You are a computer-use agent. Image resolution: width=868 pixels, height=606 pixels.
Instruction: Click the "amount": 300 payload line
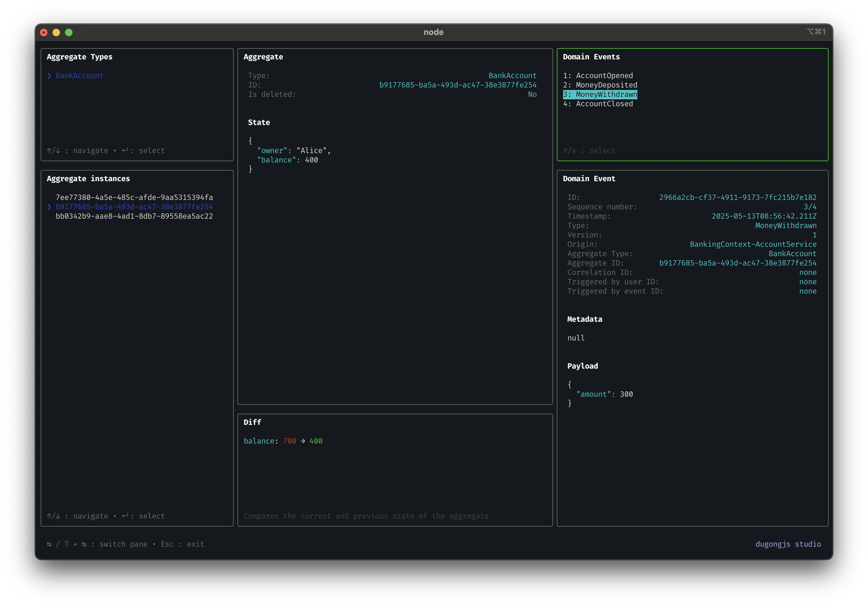[605, 394]
